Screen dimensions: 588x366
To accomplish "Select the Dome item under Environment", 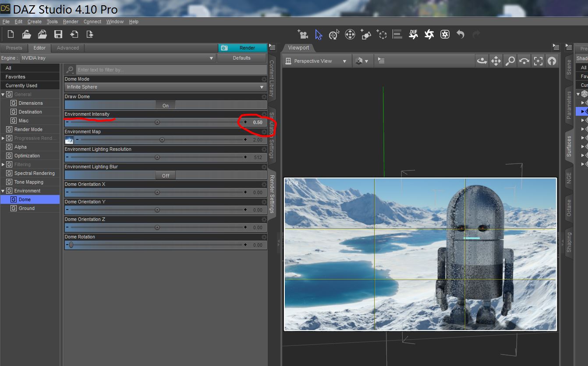I will pos(30,199).
